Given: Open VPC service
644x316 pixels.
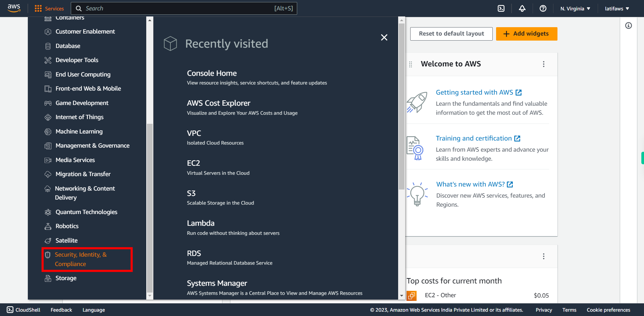Looking at the screenshot, I should [x=194, y=133].
